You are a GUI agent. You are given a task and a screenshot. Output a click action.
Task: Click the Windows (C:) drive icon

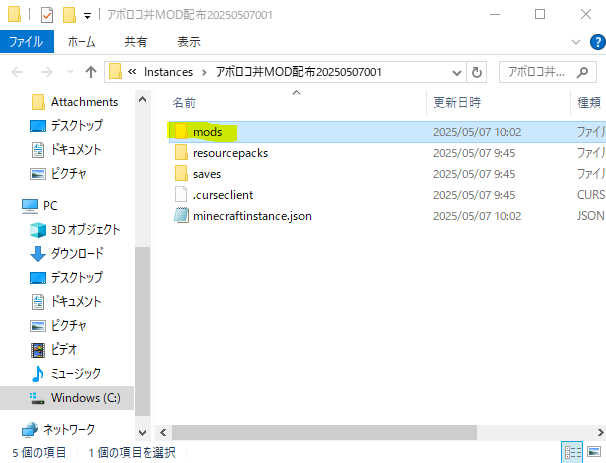37,398
